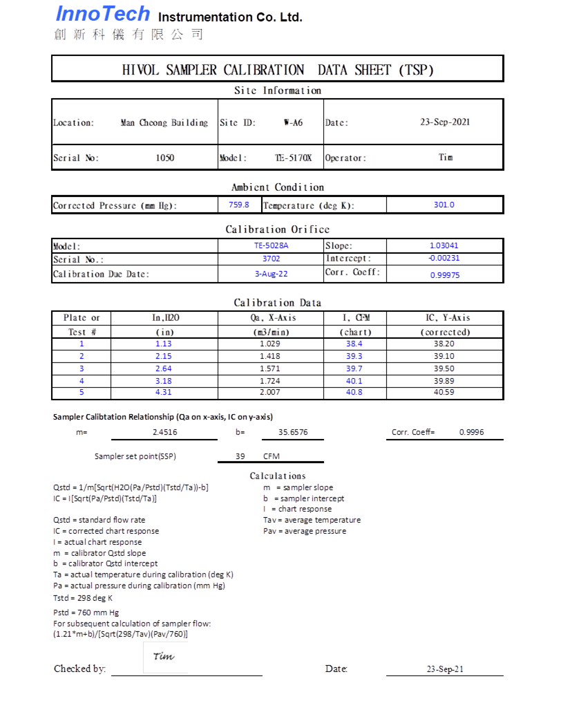The image size is (561, 728).
Task: Select the calibration due date 3-Aug-22
Action: (x=271, y=274)
